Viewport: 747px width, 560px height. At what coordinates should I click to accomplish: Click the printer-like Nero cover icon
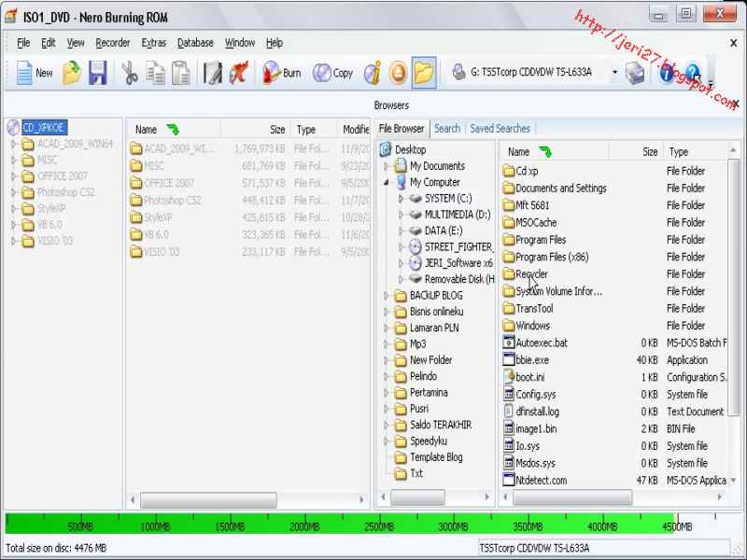(x=636, y=74)
